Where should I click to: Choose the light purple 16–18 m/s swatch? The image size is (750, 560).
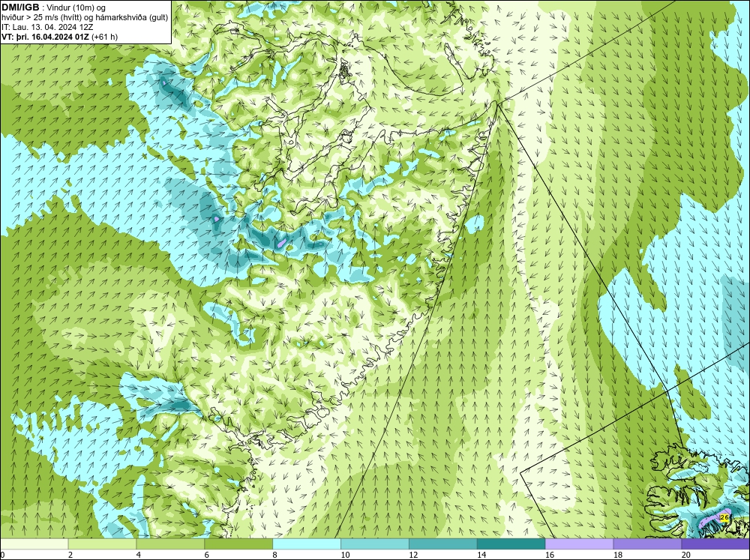point(579,544)
